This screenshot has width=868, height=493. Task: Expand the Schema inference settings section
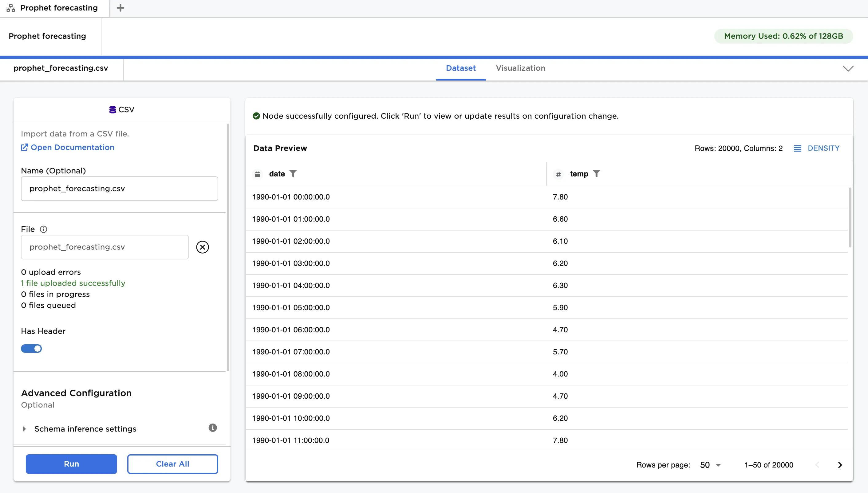[24, 429]
